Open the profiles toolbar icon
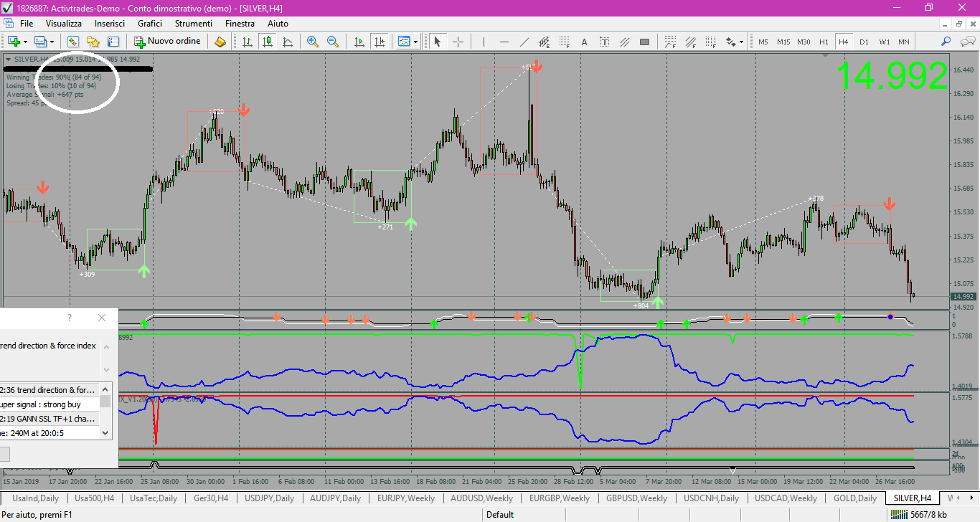 click(x=40, y=42)
